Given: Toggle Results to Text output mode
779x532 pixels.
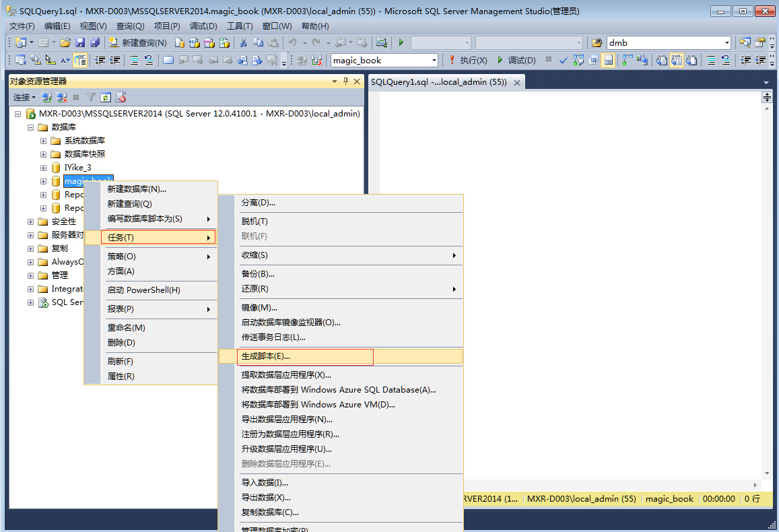Looking at the screenshot, I should coord(662,60).
